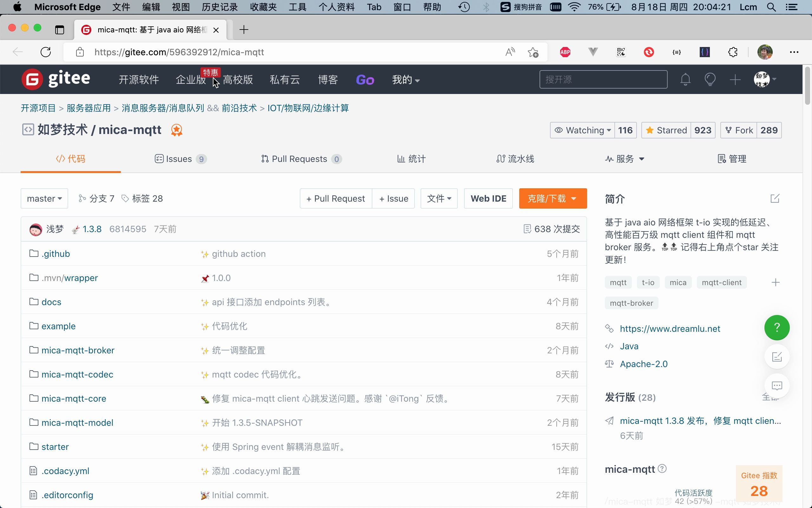The width and height of the screenshot is (812, 508).
Task: Expand the 文件 dropdown
Action: pyautogui.click(x=439, y=198)
